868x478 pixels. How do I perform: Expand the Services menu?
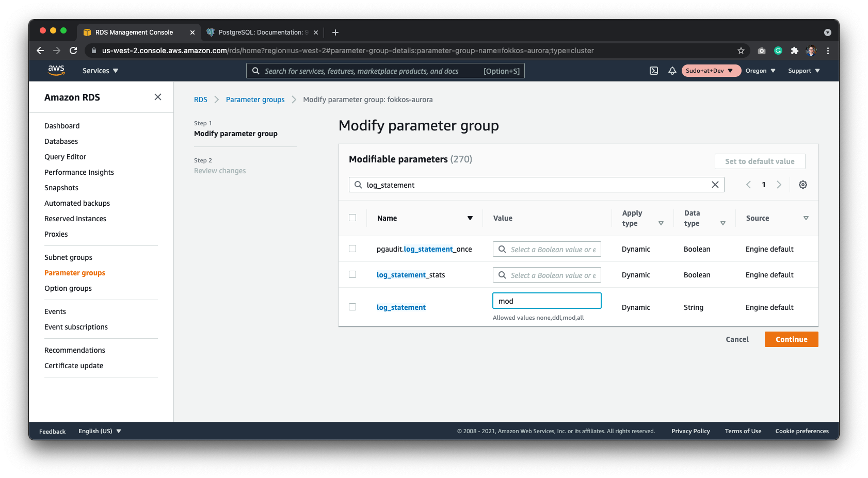click(x=100, y=71)
